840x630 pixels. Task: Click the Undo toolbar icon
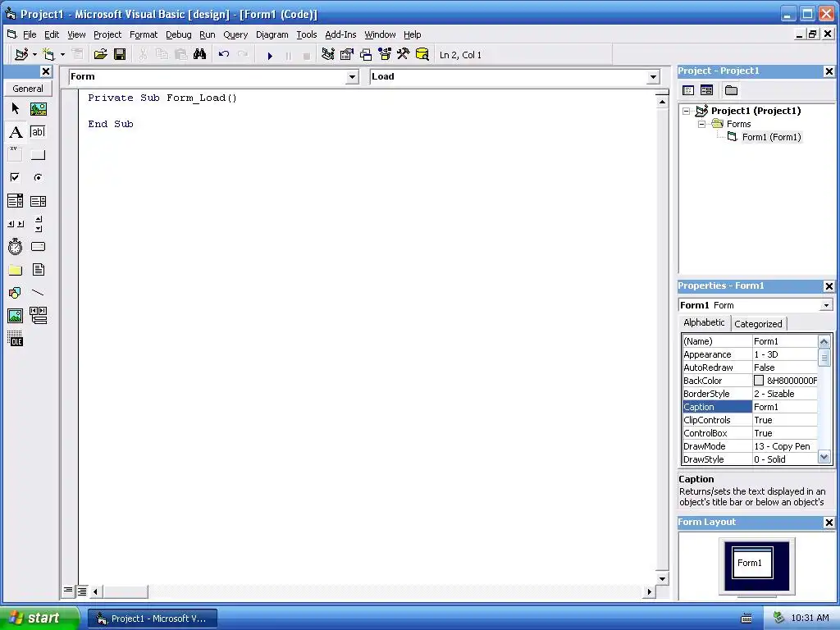[224, 55]
